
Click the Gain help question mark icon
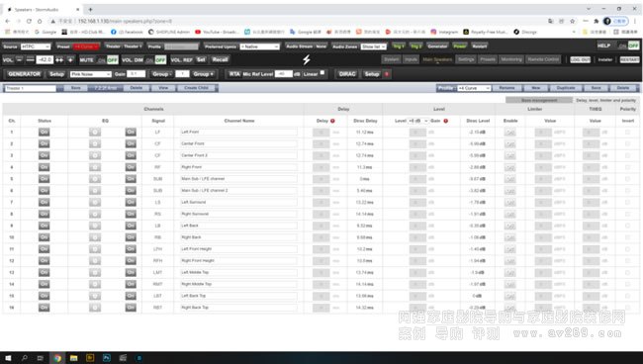coord(446,121)
